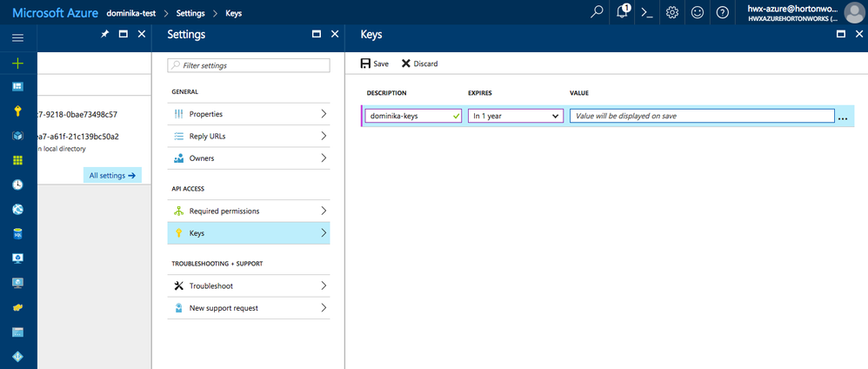Expand the Expires dropdown set to In 1 year
The height and width of the screenshot is (369, 868).
(516, 116)
